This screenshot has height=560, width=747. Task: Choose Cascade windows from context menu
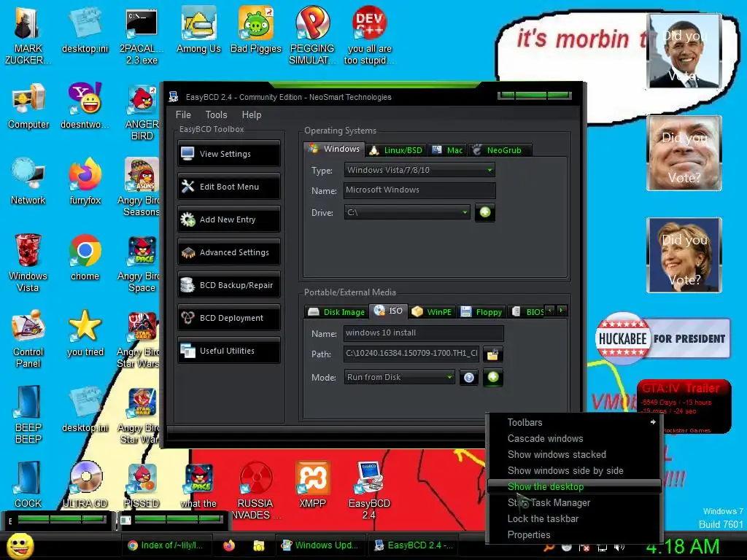(574, 438)
